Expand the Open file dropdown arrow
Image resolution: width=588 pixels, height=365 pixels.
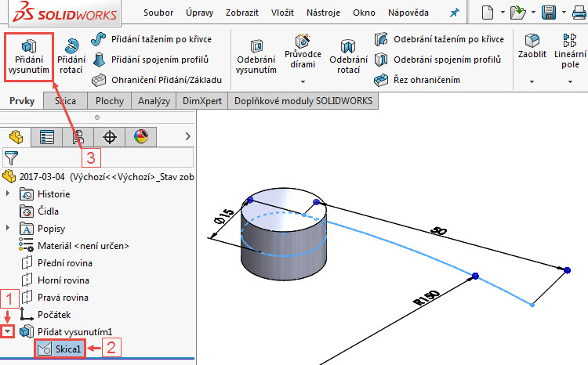pyautogui.click(x=533, y=13)
